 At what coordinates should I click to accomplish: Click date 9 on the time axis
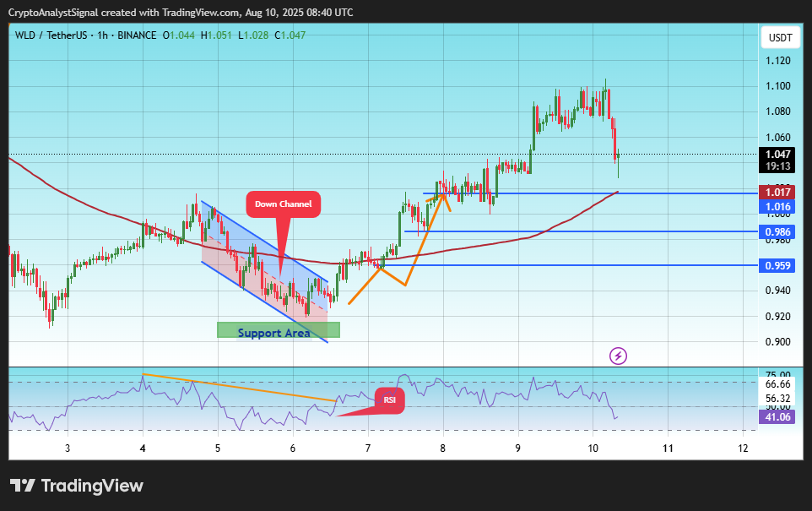coord(518,448)
